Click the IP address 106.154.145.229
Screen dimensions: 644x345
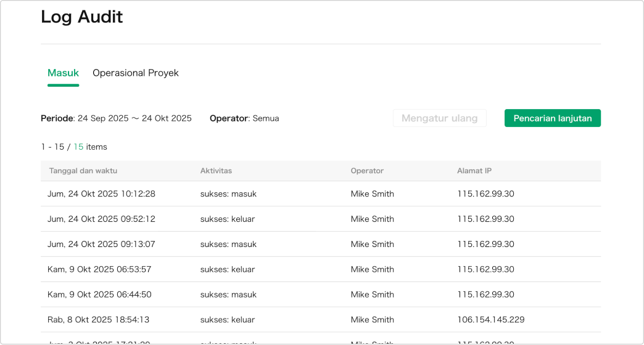(490, 320)
